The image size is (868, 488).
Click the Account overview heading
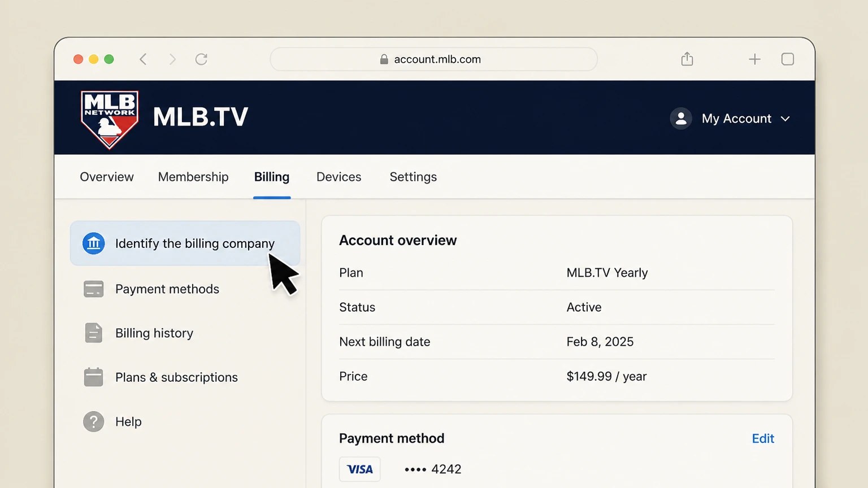tap(398, 241)
